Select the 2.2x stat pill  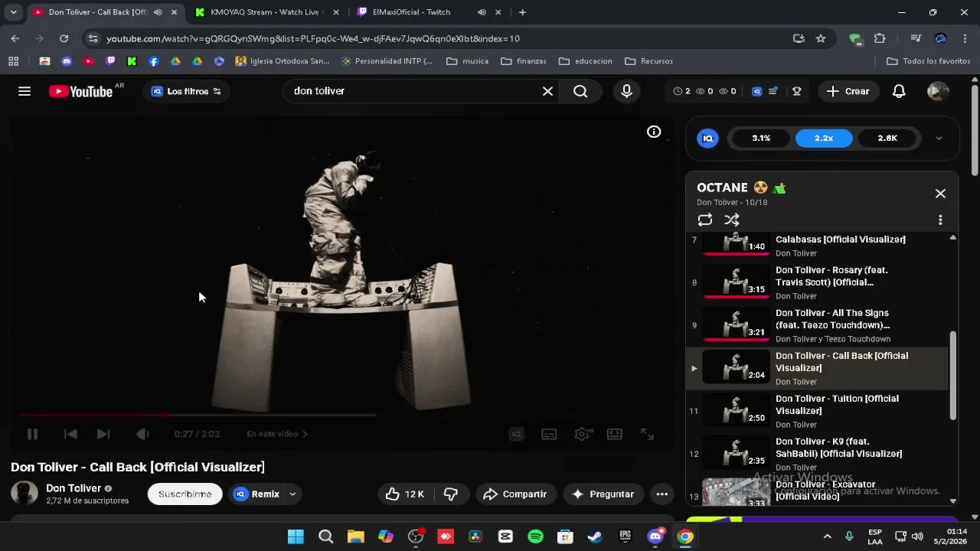click(824, 138)
